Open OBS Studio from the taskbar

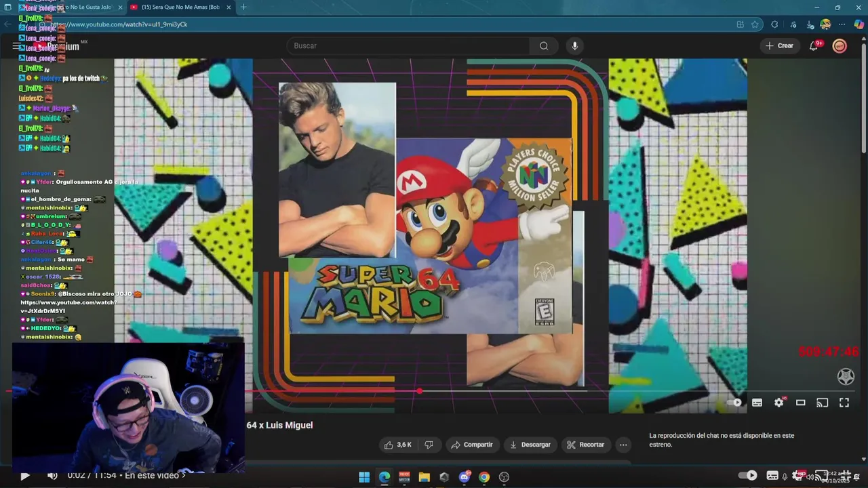504,477
